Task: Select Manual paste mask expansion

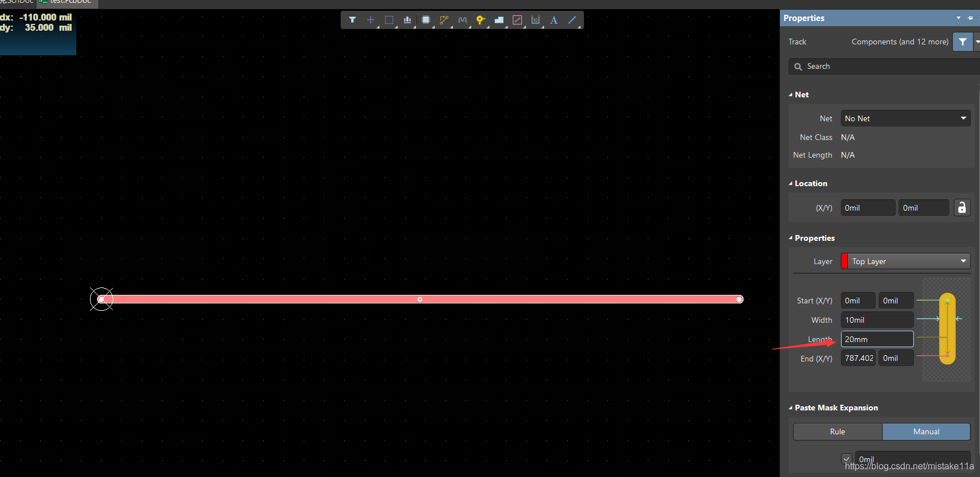Action: click(926, 431)
